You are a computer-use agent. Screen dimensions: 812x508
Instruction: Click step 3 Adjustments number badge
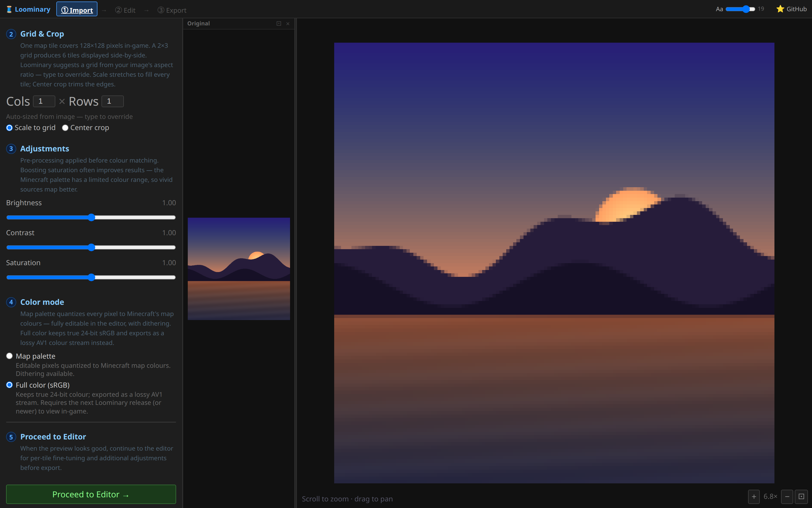(x=11, y=149)
